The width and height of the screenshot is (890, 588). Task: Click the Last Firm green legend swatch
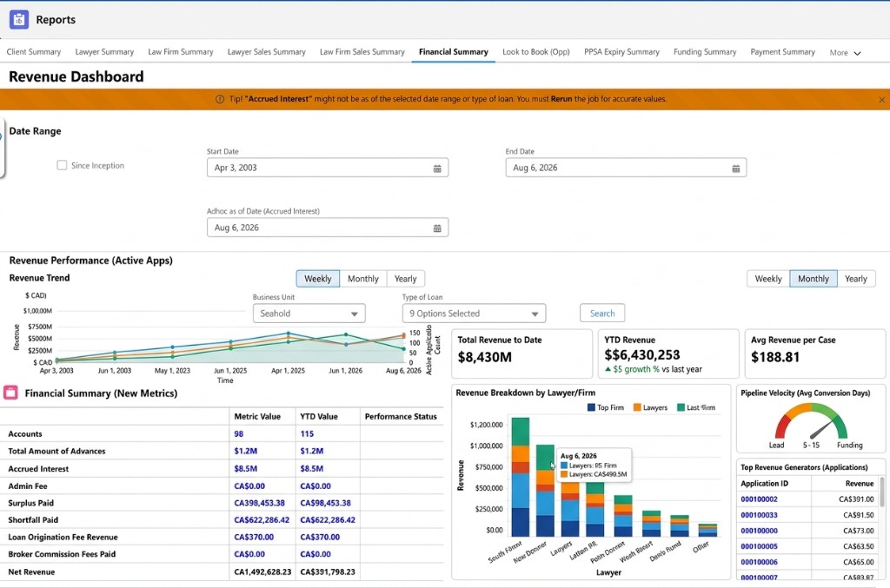681,407
